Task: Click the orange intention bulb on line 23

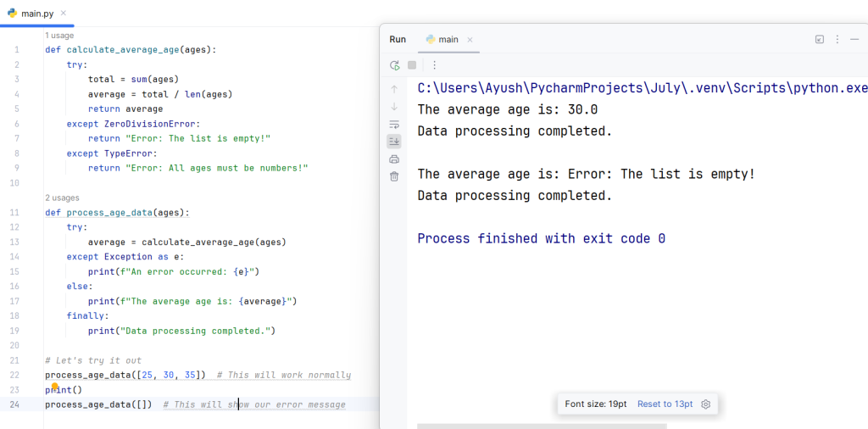Action: [x=55, y=386]
